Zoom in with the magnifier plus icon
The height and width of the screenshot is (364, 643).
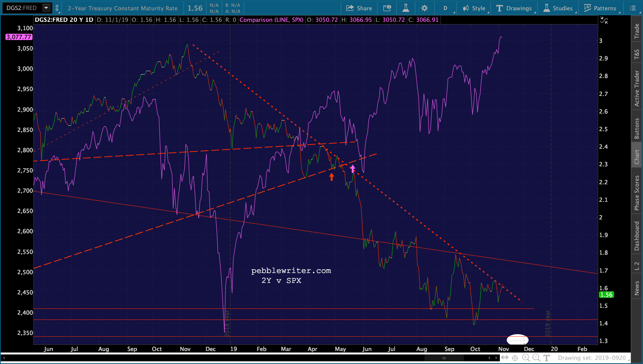(526, 358)
